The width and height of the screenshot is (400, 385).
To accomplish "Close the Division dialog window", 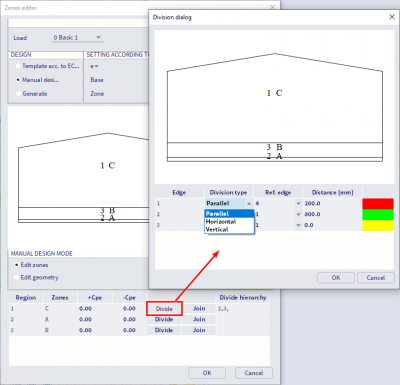I will tap(392, 17).
